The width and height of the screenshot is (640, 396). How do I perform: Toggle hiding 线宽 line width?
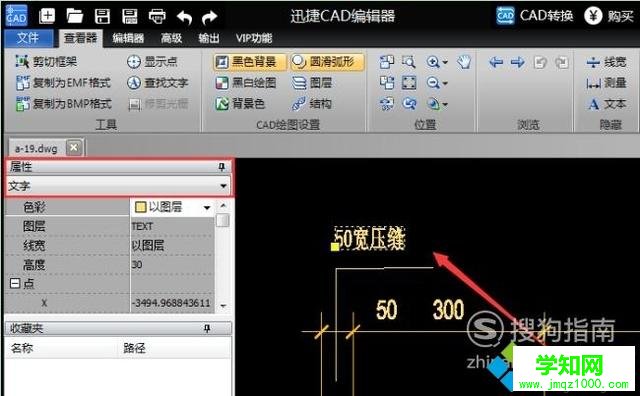[x=606, y=62]
